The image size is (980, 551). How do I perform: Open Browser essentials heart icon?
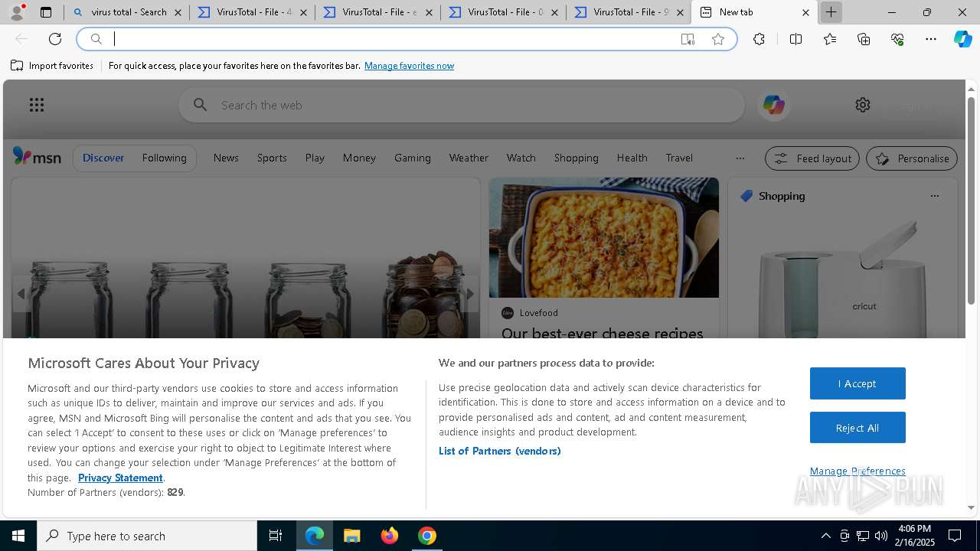(897, 39)
